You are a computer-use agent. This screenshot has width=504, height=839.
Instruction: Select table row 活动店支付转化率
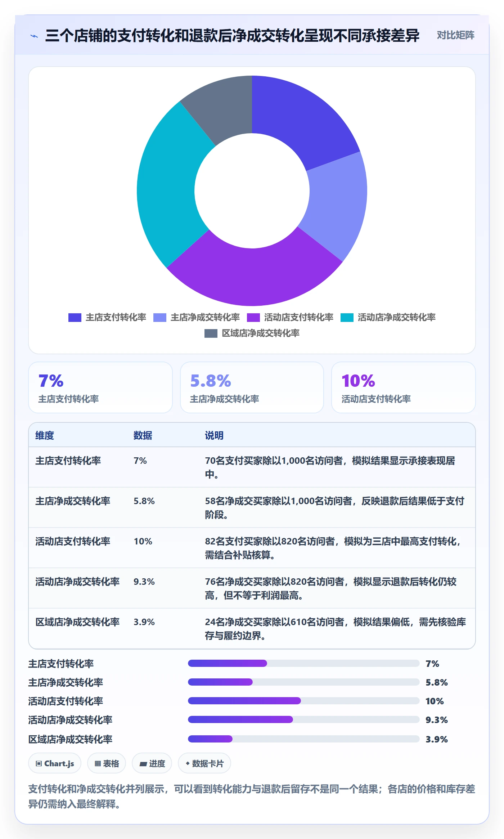click(x=252, y=548)
